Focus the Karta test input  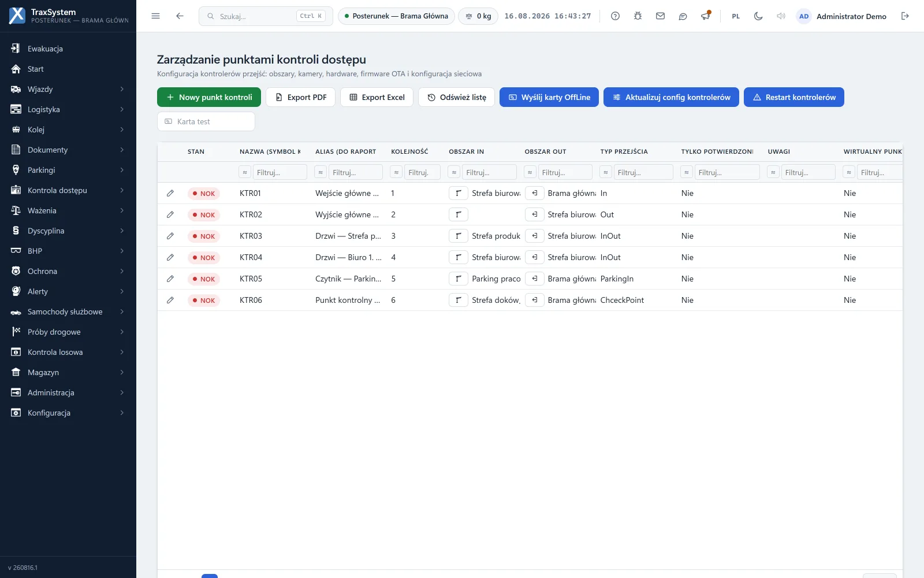click(206, 121)
